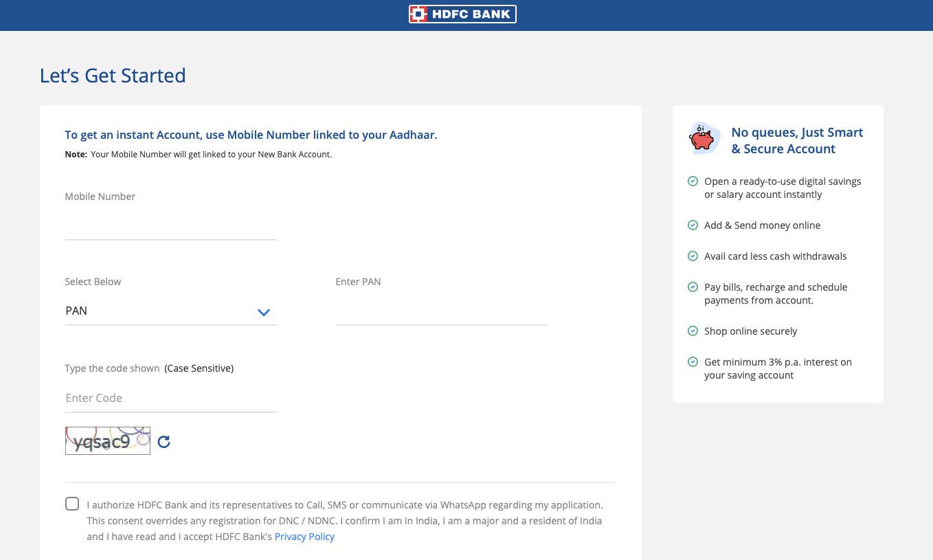Screen dimensions: 933x560
Task: Click the "Note:" text about mobile number linking
Action: 199,155
